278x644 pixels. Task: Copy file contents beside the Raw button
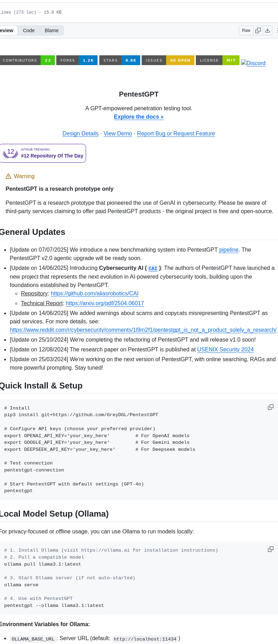coord(258,30)
